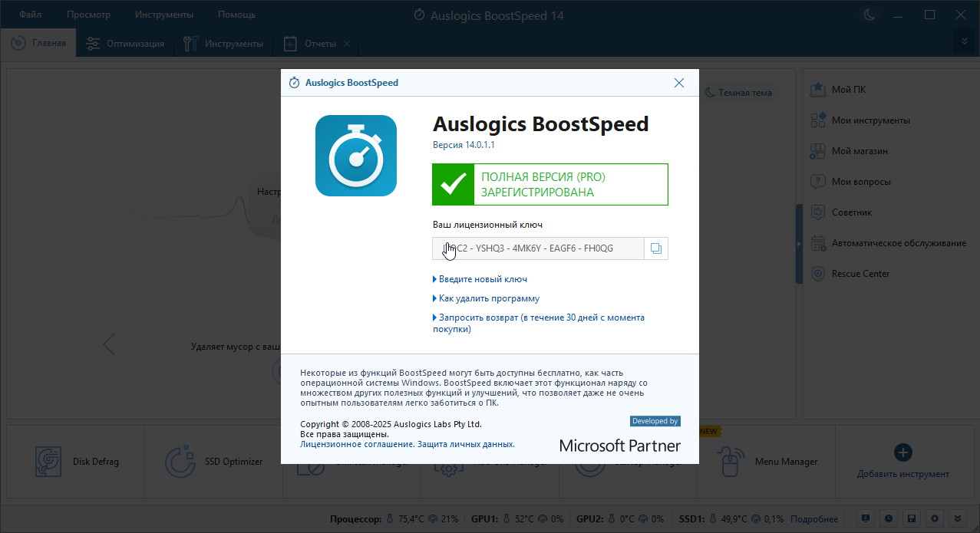Open My Tools (Мои инструменты) sidebar icon
The height and width of the screenshot is (533, 980).
(x=818, y=120)
